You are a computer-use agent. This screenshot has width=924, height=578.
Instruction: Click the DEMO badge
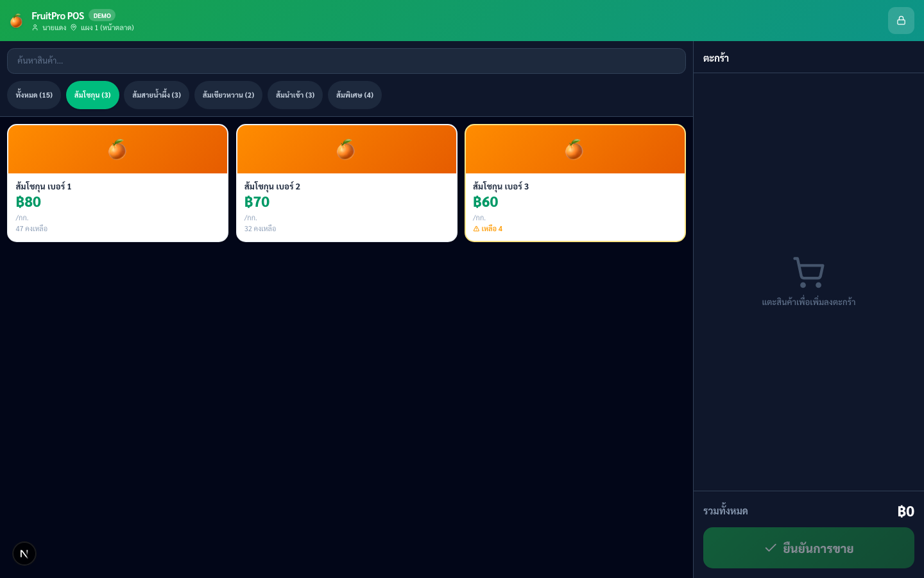coord(102,15)
